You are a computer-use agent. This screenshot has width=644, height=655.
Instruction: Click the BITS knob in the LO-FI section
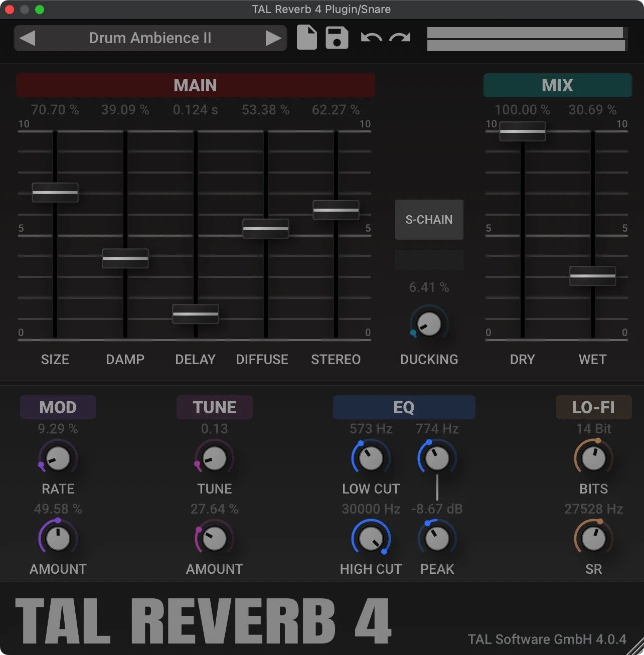click(x=593, y=458)
